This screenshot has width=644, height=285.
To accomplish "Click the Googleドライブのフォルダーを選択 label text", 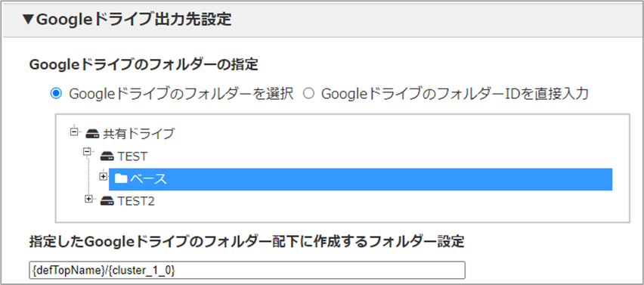I will pyautogui.click(x=181, y=94).
